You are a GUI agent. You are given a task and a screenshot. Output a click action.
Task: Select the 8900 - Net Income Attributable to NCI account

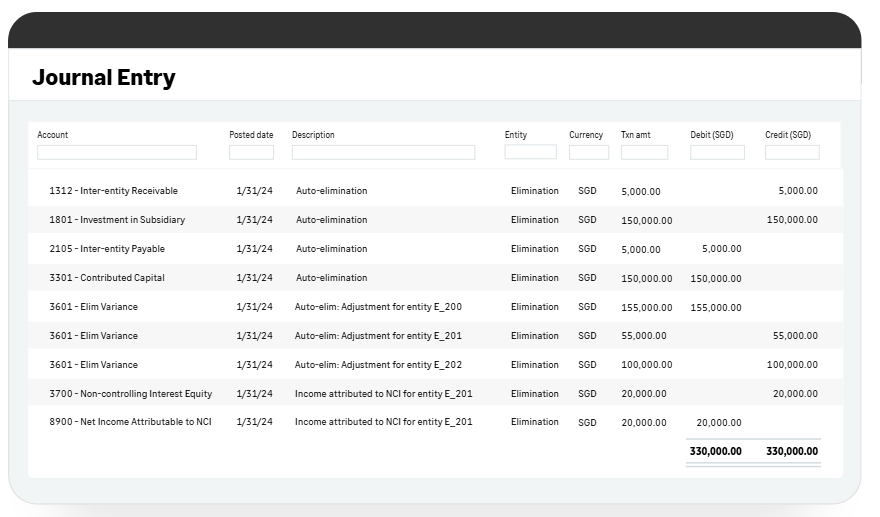[130, 422]
